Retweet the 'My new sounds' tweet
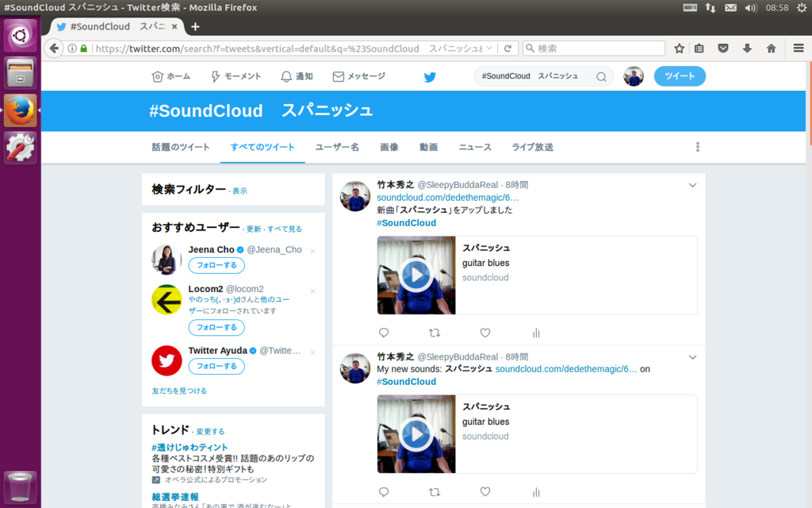The width and height of the screenshot is (812, 508). coord(435,491)
